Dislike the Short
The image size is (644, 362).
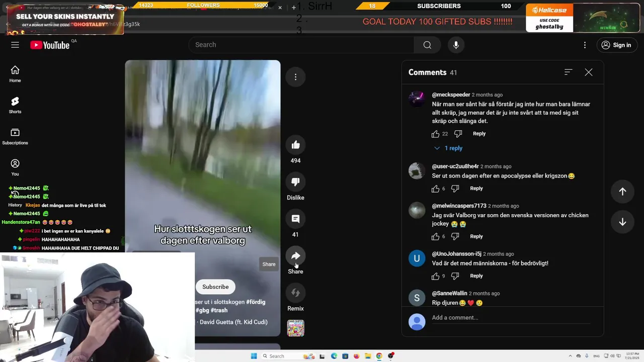click(295, 182)
